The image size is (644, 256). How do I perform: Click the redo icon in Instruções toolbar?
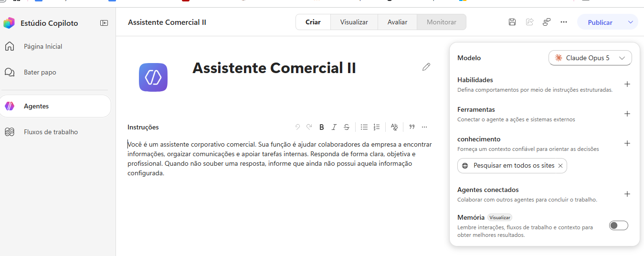(x=309, y=127)
